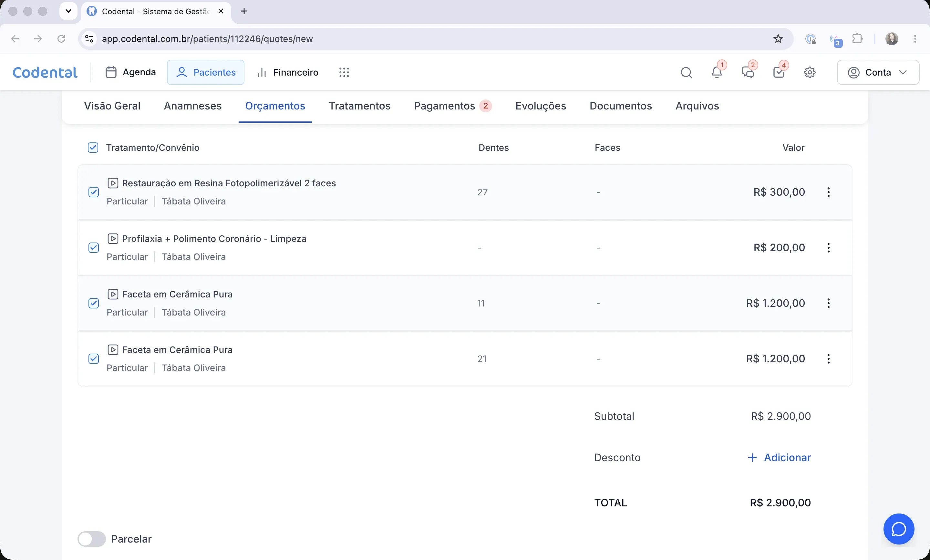The height and width of the screenshot is (560, 930).
Task: Switch to Visão Geral tab
Action: coord(112,106)
